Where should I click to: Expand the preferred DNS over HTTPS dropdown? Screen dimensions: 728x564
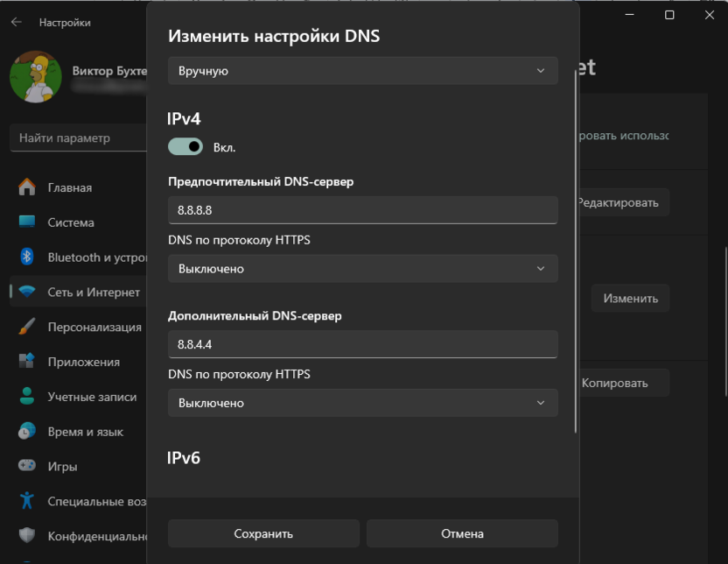(x=362, y=269)
